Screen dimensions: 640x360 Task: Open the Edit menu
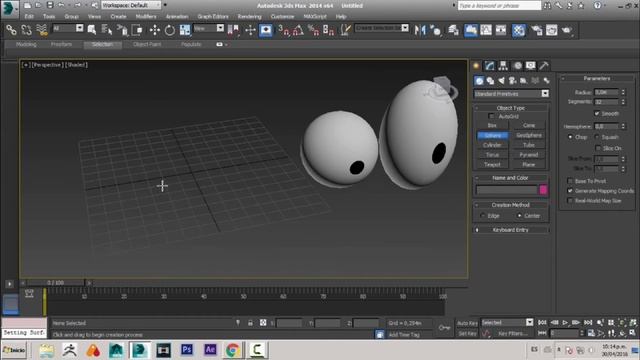(x=29, y=17)
